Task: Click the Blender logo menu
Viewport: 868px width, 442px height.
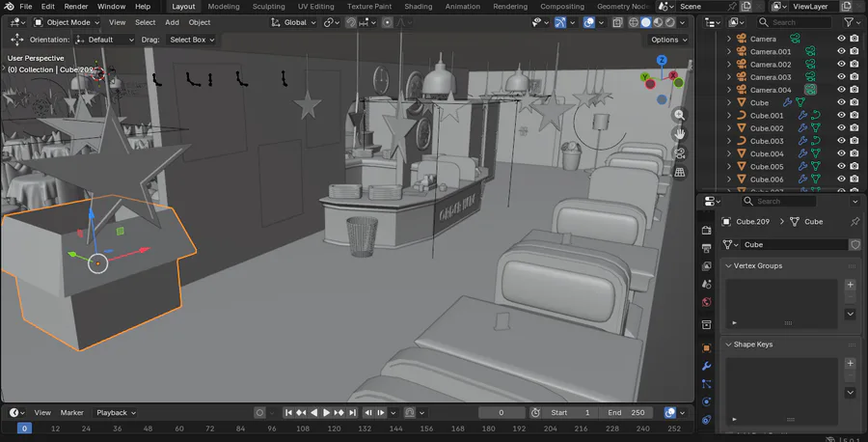Action: tap(9, 7)
